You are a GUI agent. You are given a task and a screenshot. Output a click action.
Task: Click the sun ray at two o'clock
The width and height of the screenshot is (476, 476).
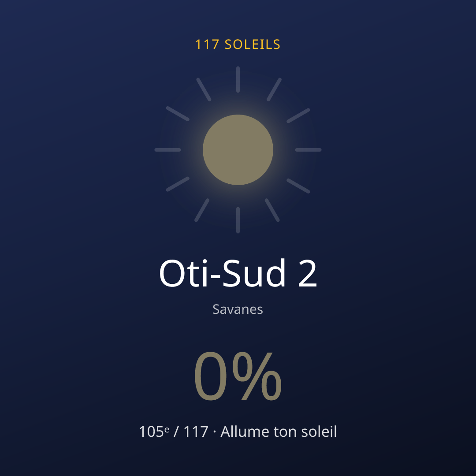[298, 115]
